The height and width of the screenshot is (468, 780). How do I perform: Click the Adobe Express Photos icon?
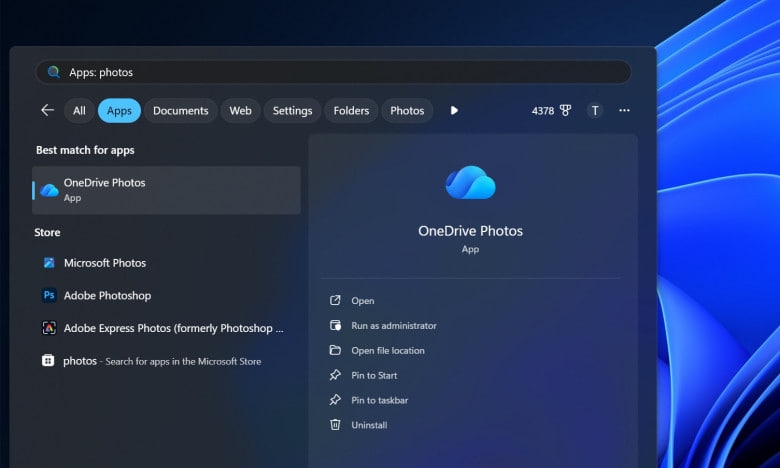coord(49,328)
